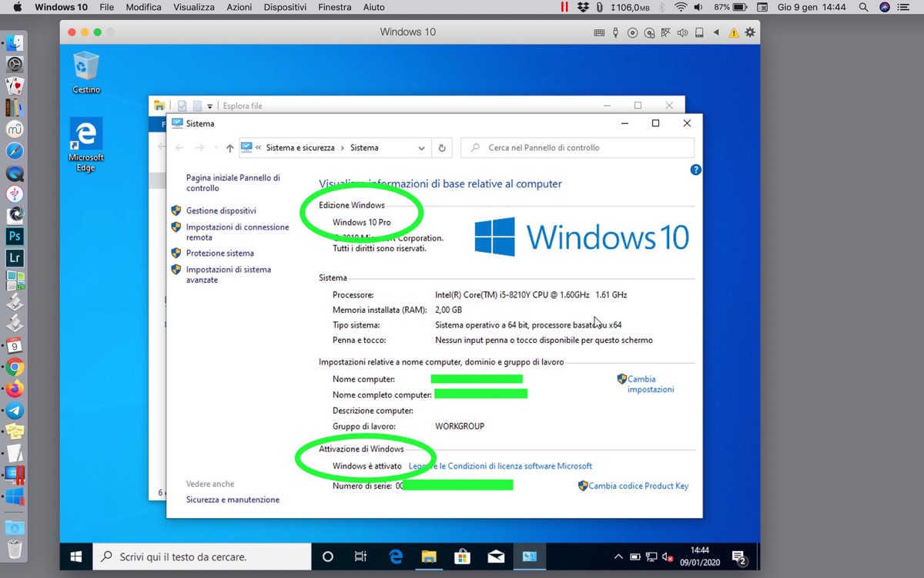Open Cestino icon on the Windows desktop
The height and width of the screenshot is (578, 924).
pyautogui.click(x=86, y=72)
